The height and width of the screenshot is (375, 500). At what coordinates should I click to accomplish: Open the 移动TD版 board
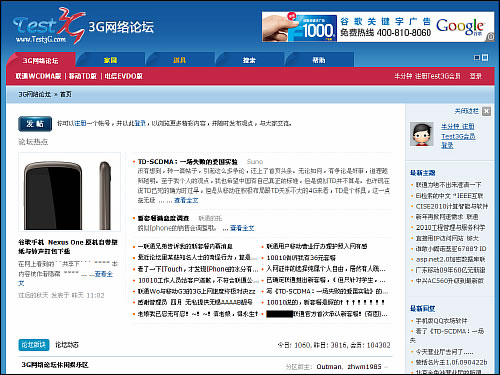(x=83, y=76)
